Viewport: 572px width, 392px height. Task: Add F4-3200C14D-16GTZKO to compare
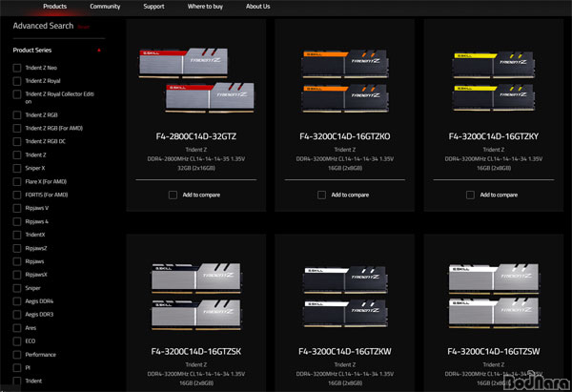(x=321, y=195)
